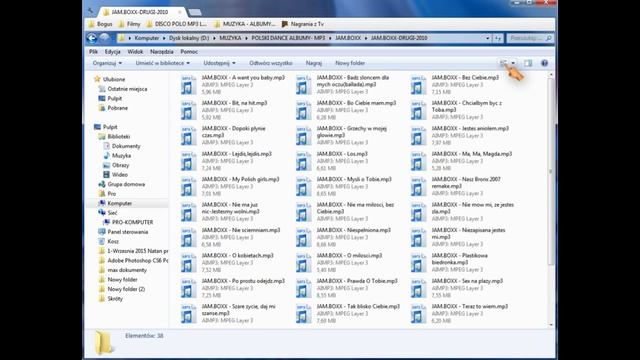Select Dokumenty library
The image size is (640, 360).
pyautogui.click(x=126, y=146)
